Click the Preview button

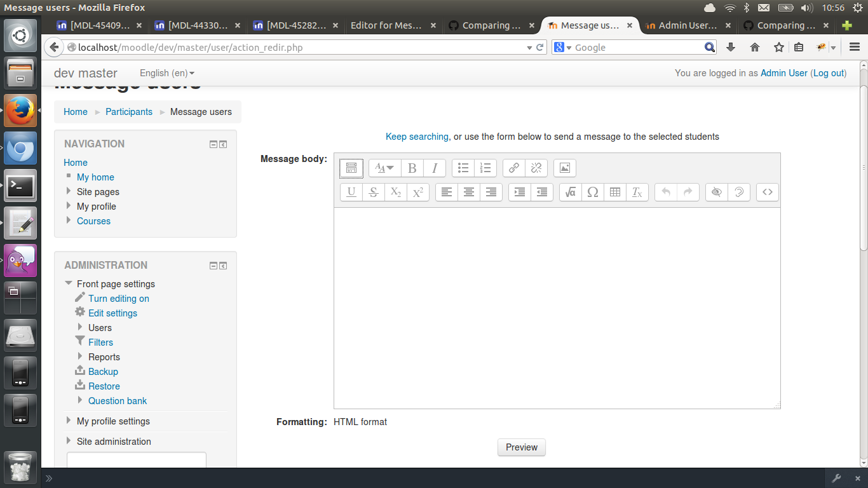click(x=522, y=447)
